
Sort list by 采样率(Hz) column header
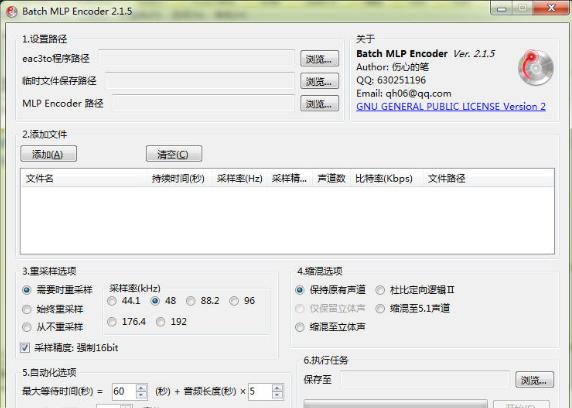pyautogui.click(x=239, y=178)
